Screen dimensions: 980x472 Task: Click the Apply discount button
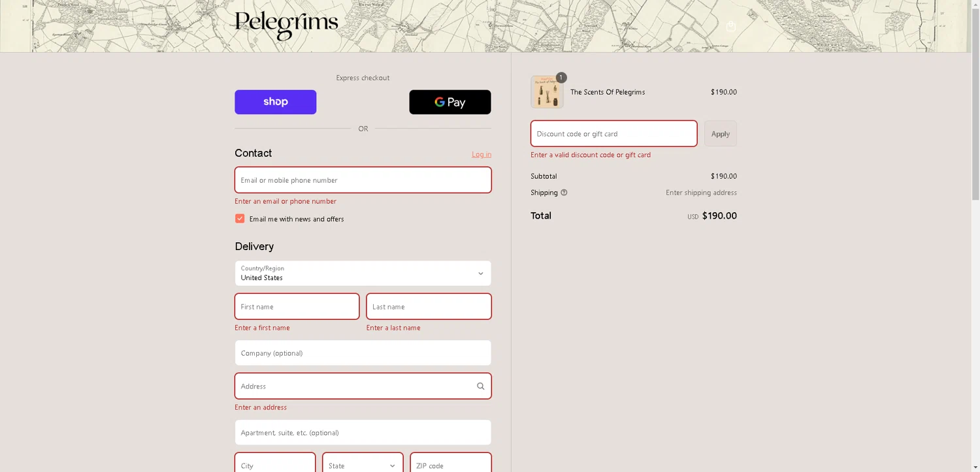tap(721, 134)
